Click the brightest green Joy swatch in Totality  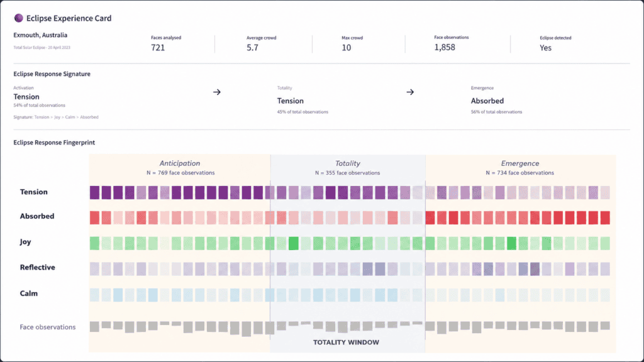293,243
